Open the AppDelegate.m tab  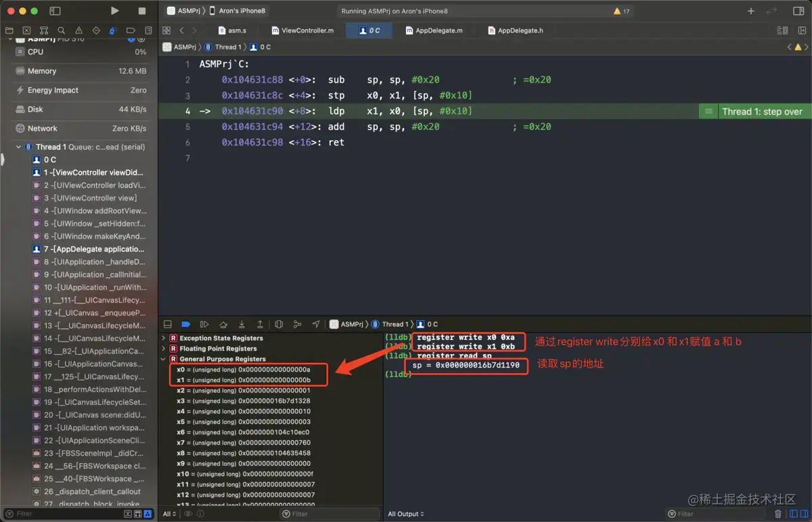pos(434,30)
